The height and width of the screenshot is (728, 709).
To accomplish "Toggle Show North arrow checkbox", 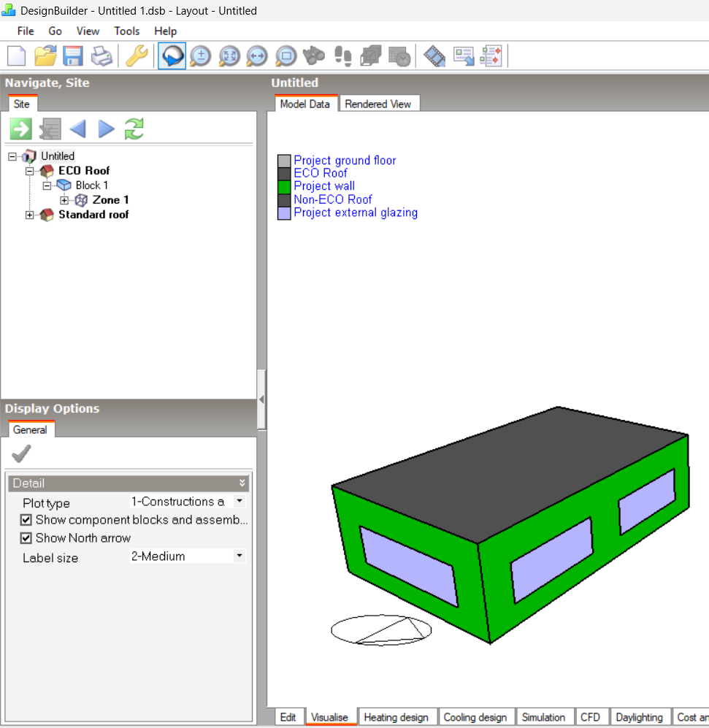I will pos(26,538).
